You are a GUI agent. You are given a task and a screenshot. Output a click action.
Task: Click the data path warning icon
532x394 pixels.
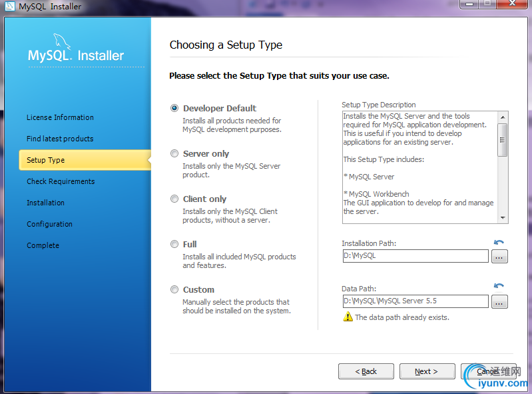click(348, 317)
